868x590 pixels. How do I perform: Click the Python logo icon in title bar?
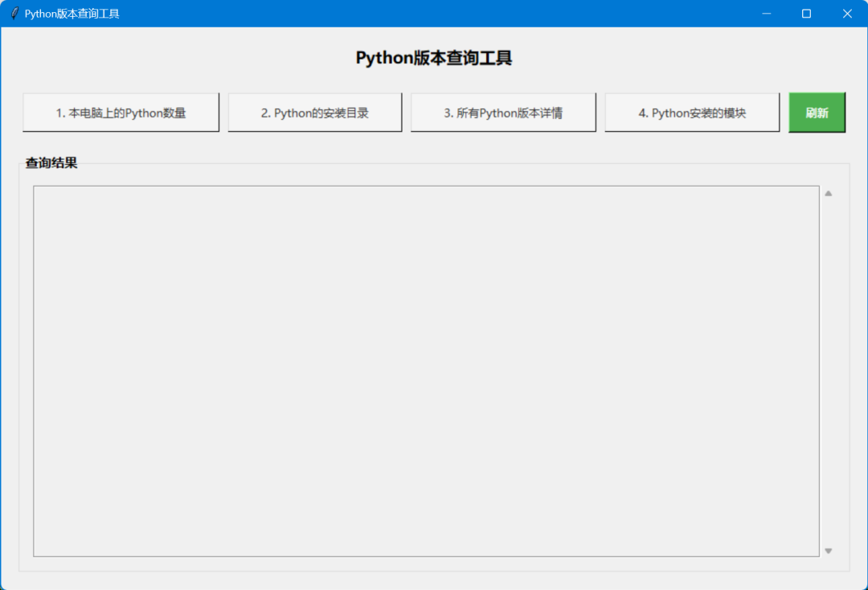pyautogui.click(x=14, y=13)
